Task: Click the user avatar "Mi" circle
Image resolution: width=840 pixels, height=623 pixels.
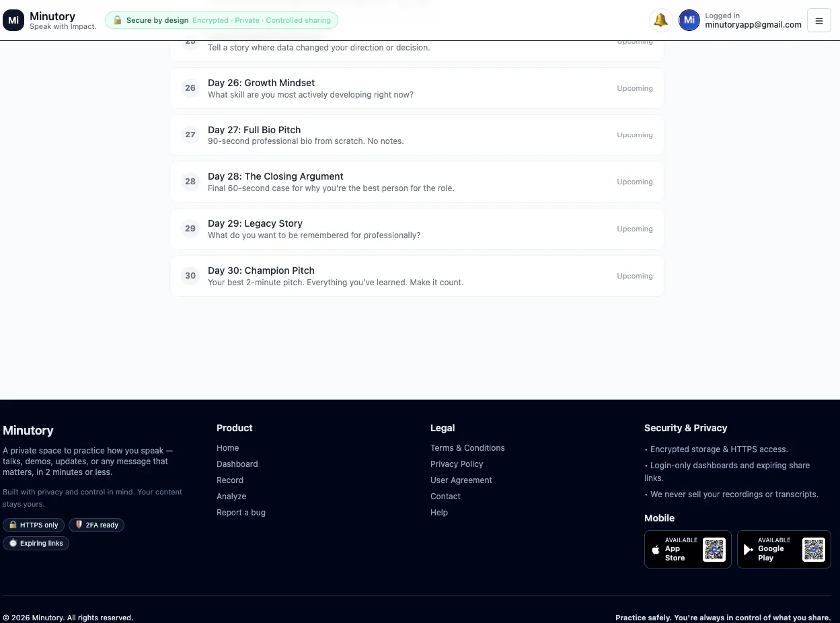Action: tap(689, 20)
